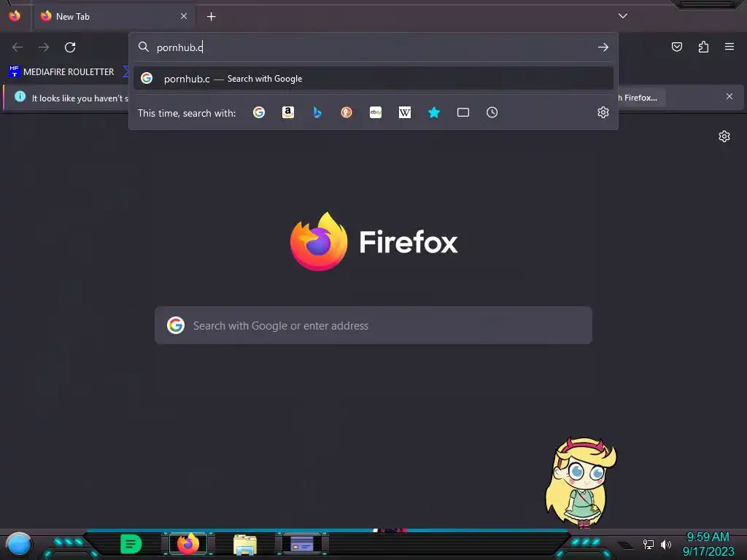Open the Firefox application menu
747x560 pixels.
(x=729, y=47)
